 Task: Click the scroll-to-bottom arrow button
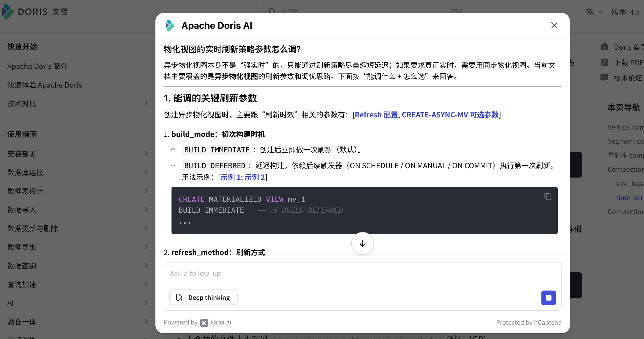coord(362,243)
